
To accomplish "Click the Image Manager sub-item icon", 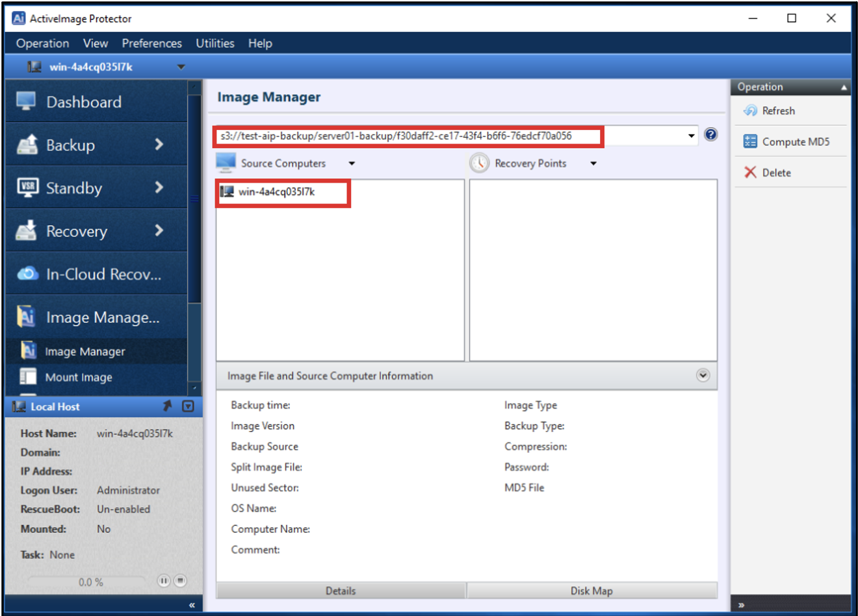I will [x=29, y=351].
